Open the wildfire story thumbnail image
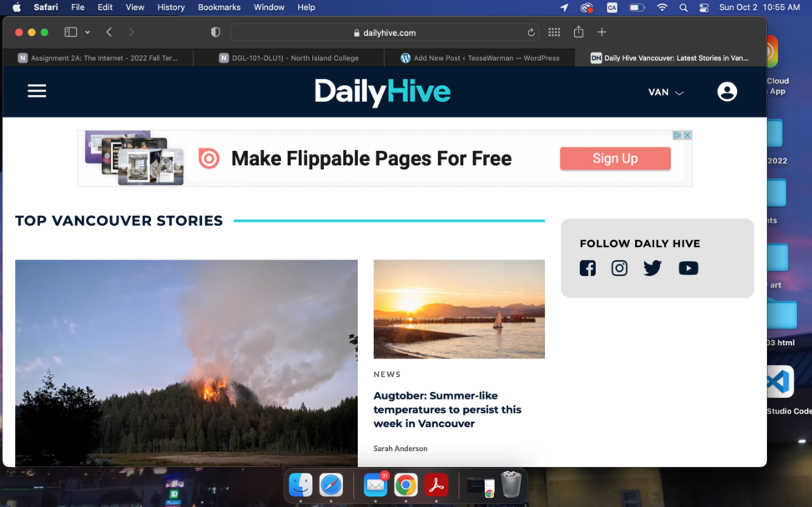 click(x=186, y=362)
